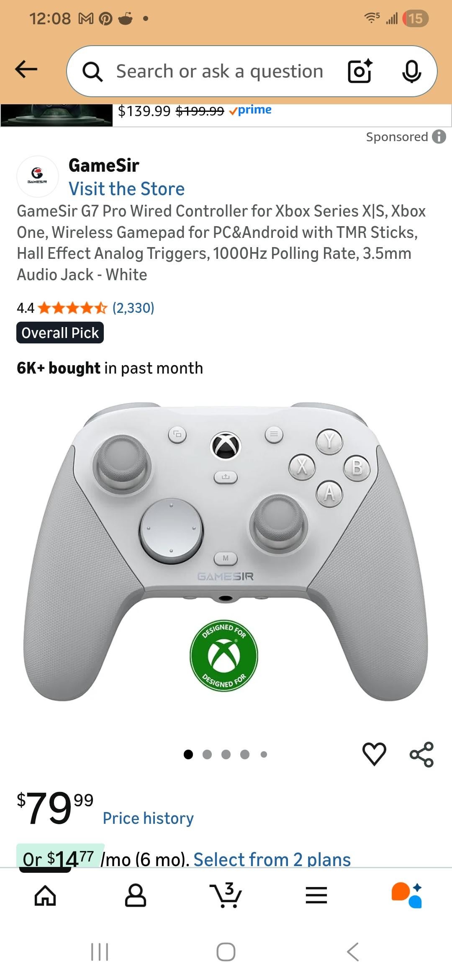Open Price history link
This screenshot has height=980, width=452.
coord(148,818)
